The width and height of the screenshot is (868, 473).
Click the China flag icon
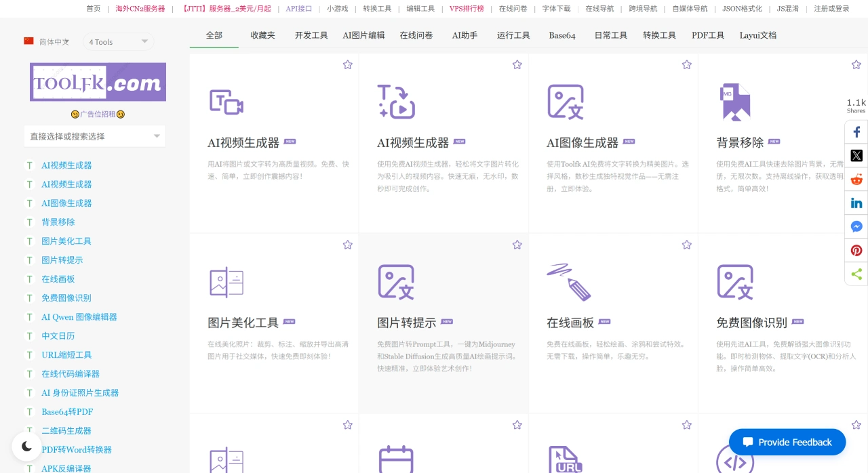(28, 41)
